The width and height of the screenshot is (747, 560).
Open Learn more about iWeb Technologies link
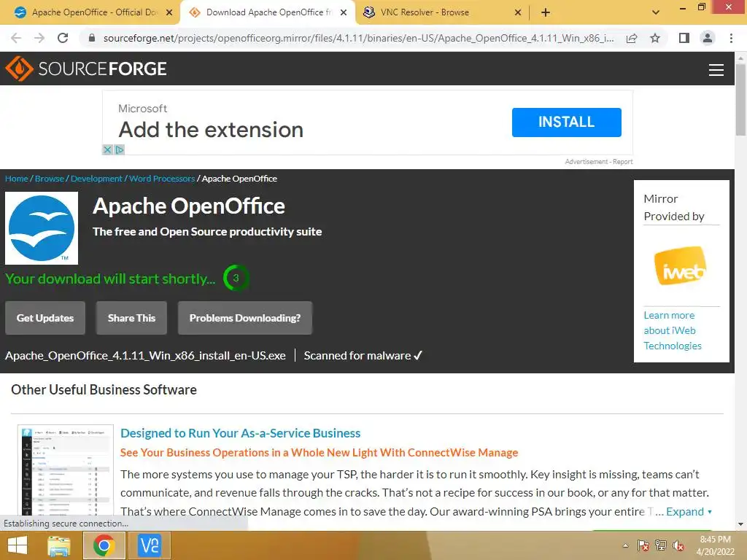point(672,330)
